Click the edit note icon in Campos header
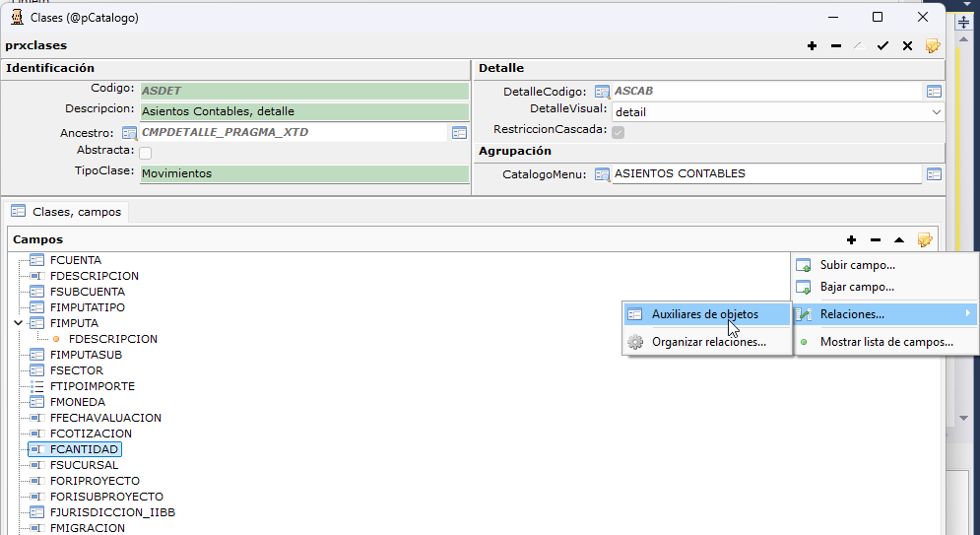This screenshot has height=535, width=980. [x=925, y=240]
